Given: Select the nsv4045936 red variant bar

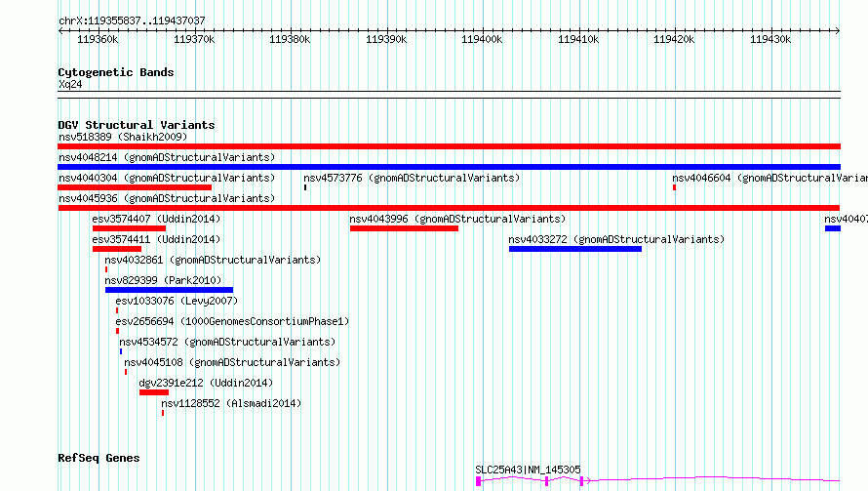Looking at the screenshot, I should [x=449, y=208].
